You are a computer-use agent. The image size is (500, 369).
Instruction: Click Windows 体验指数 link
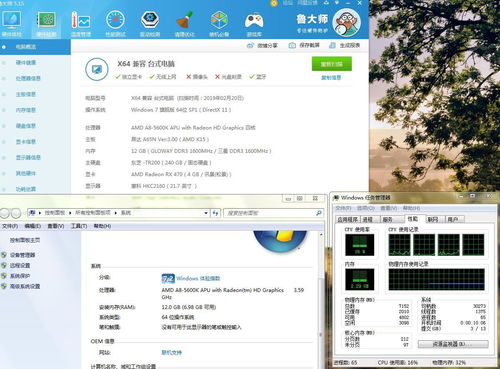pyautogui.click(x=198, y=278)
